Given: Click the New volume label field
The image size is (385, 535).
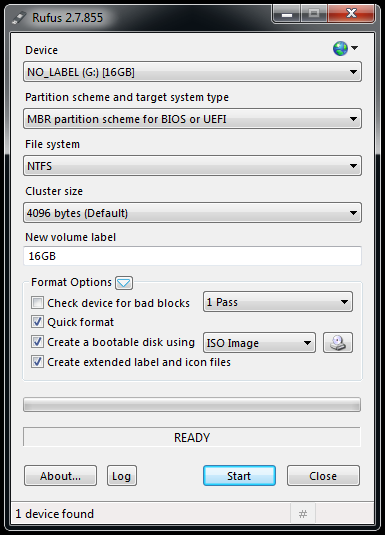Looking at the screenshot, I should (x=192, y=256).
